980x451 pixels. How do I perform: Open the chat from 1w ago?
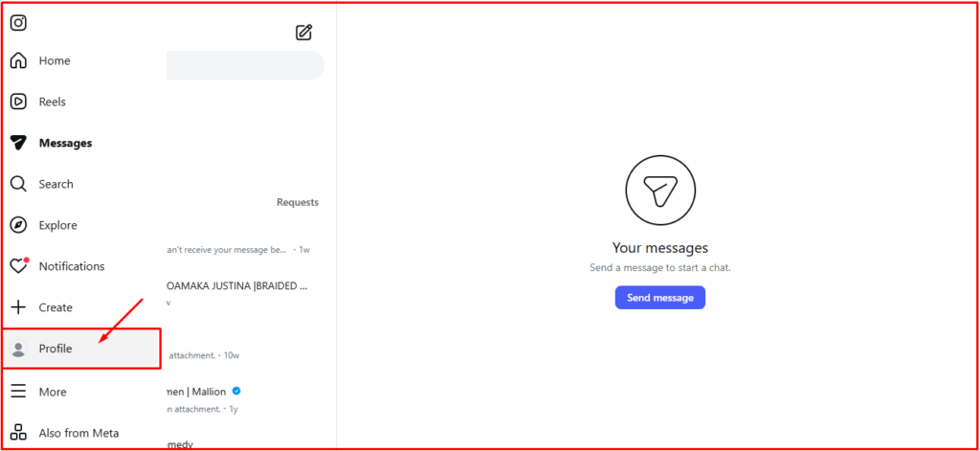tap(239, 249)
